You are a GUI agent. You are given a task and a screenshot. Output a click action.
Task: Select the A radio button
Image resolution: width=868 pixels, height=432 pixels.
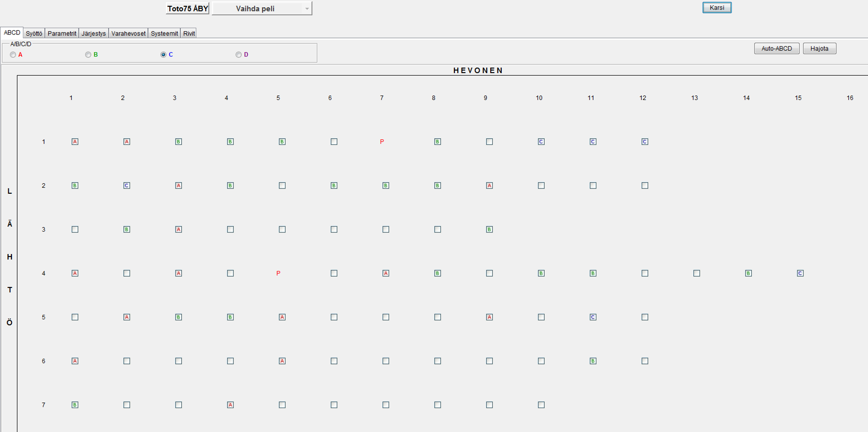(x=13, y=55)
